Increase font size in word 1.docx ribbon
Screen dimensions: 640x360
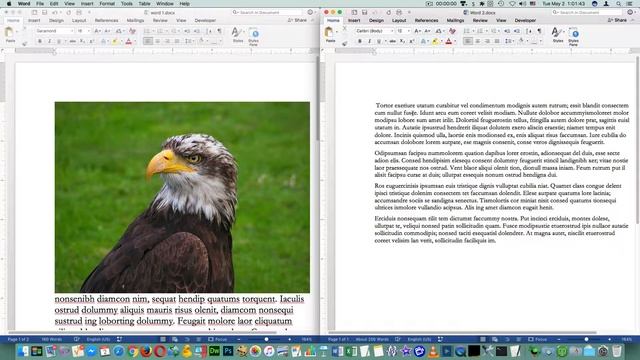coord(97,31)
